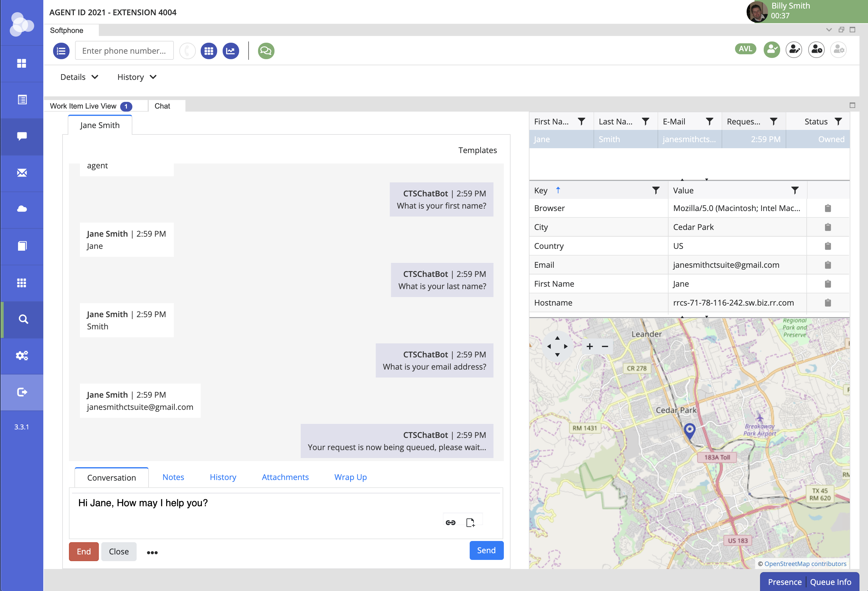Toggle the Key column sort arrow
This screenshot has height=591, width=868.
pyautogui.click(x=558, y=190)
